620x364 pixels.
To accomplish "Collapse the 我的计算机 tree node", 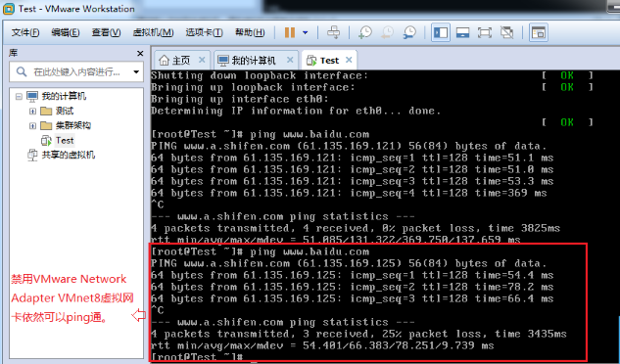I will click(19, 96).
